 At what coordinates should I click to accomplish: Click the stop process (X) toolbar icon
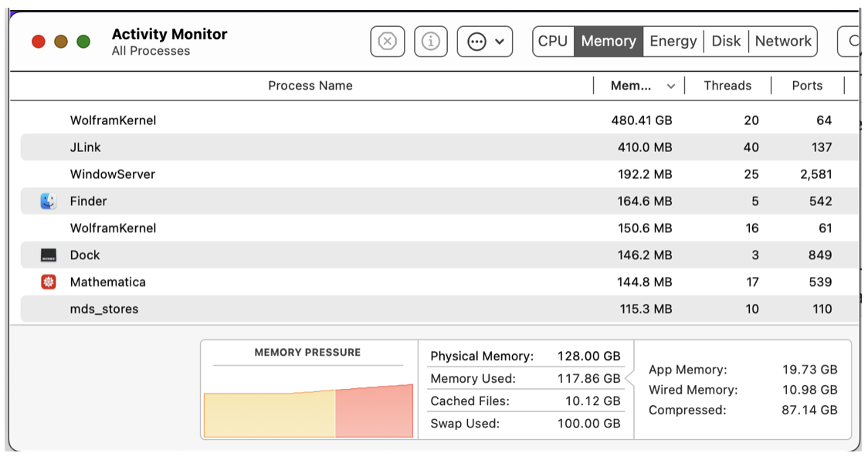point(388,42)
